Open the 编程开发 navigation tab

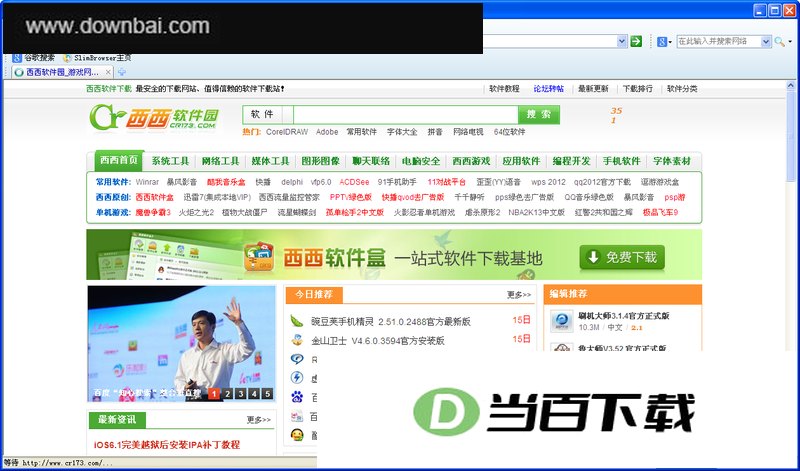click(571, 161)
